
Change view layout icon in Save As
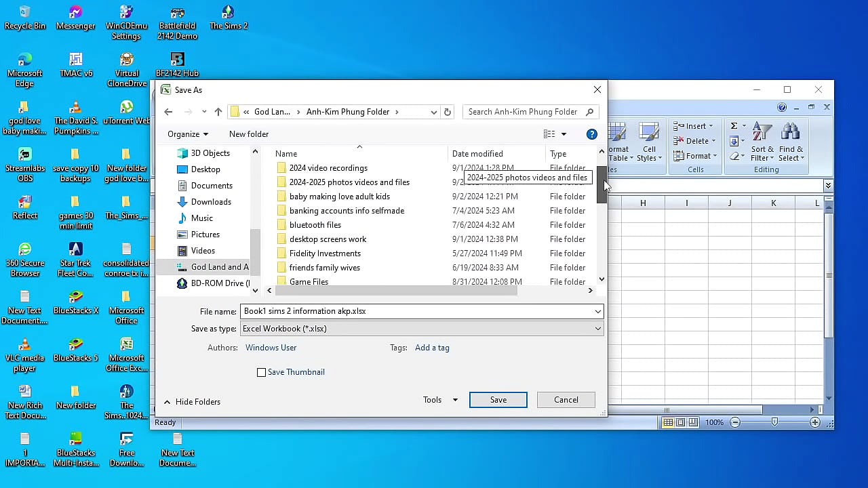tap(549, 134)
